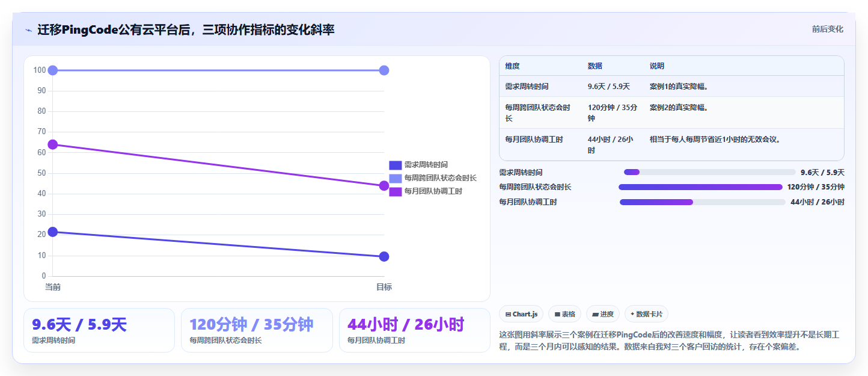Click table cell 120分钟 / 35分钟

point(613,113)
